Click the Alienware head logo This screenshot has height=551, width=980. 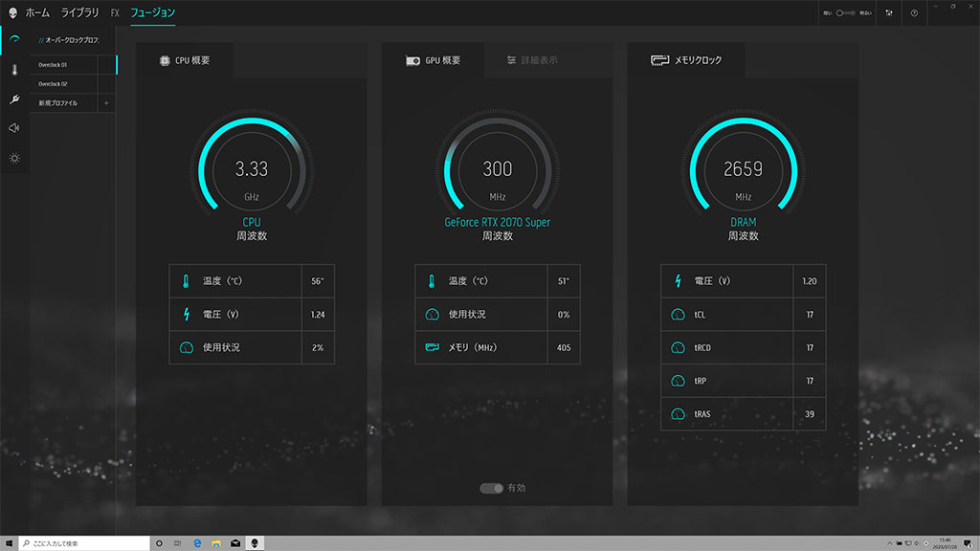click(x=12, y=12)
